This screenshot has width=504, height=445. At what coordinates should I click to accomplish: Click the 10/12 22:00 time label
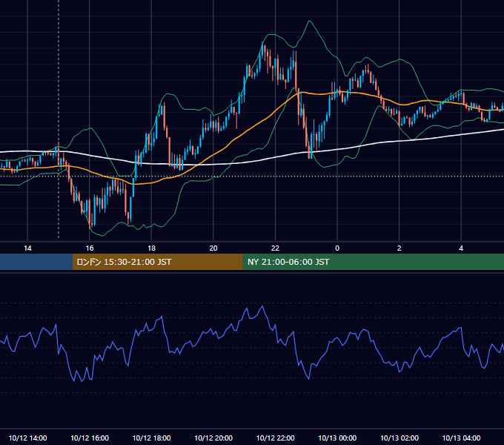pyautogui.click(x=275, y=438)
